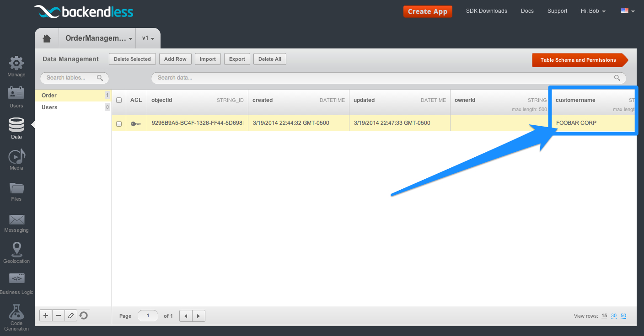Select the Users table in the list
The height and width of the screenshot is (336, 644).
pos(73,107)
